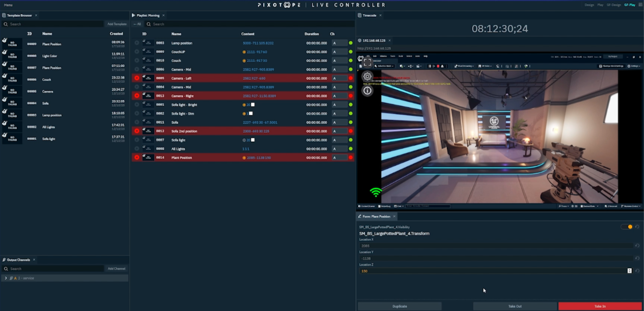
Task: Click the fullscreen icon in the viewport
Action: point(367,62)
